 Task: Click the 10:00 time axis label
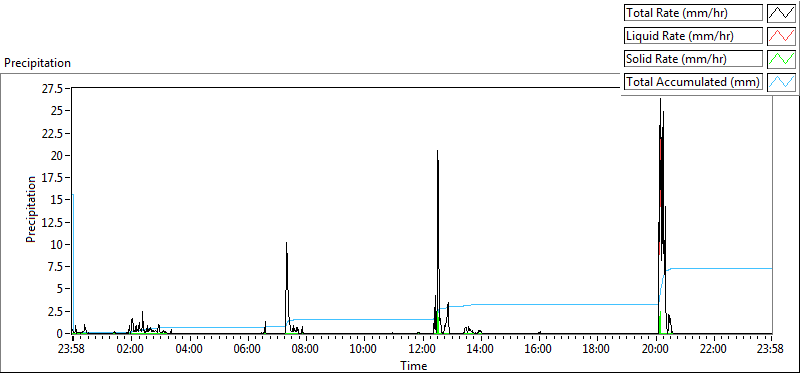pos(364,350)
